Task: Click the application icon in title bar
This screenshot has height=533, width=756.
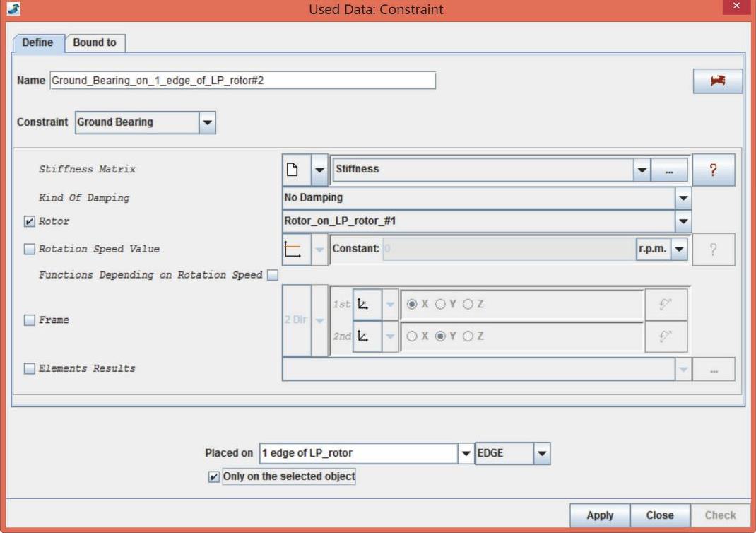Action: click(13, 10)
